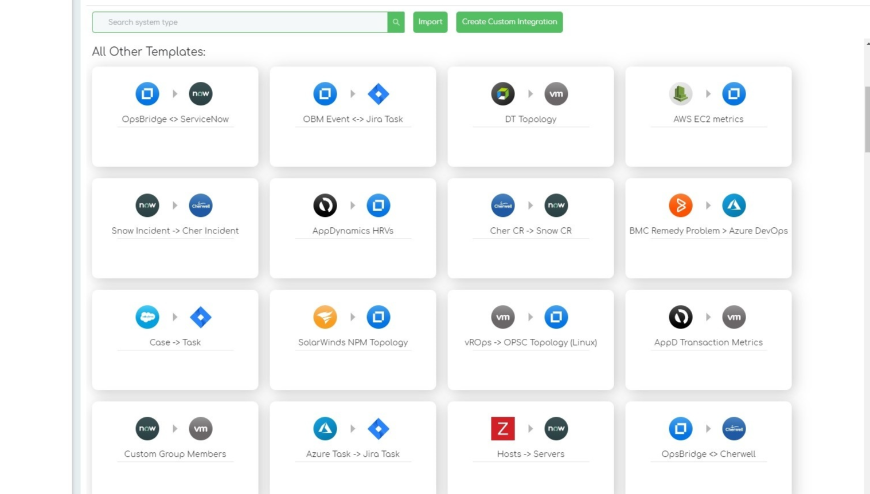Click ServiceNow icon in Cher CR card
The height and width of the screenshot is (494, 870).
[556, 205]
